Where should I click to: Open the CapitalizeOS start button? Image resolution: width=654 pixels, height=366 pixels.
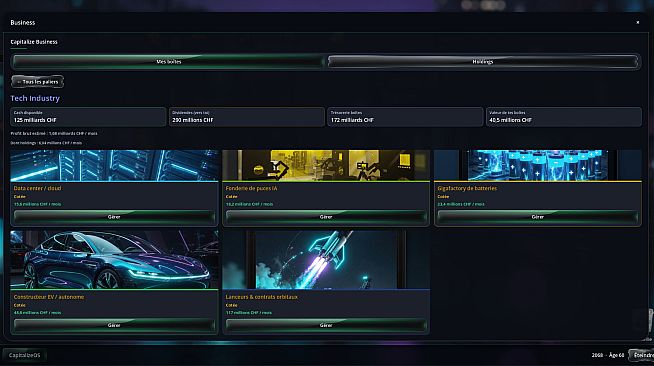pos(25,355)
